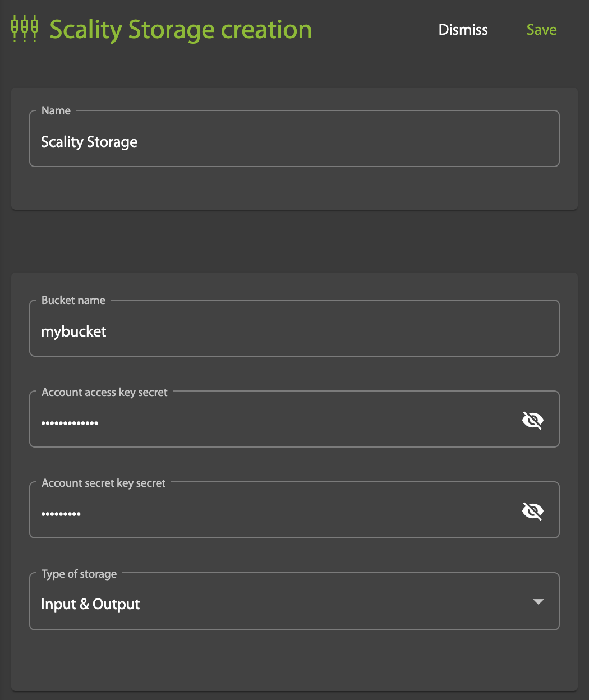Show the account access key secret
589x700 pixels.
pyautogui.click(x=532, y=420)
